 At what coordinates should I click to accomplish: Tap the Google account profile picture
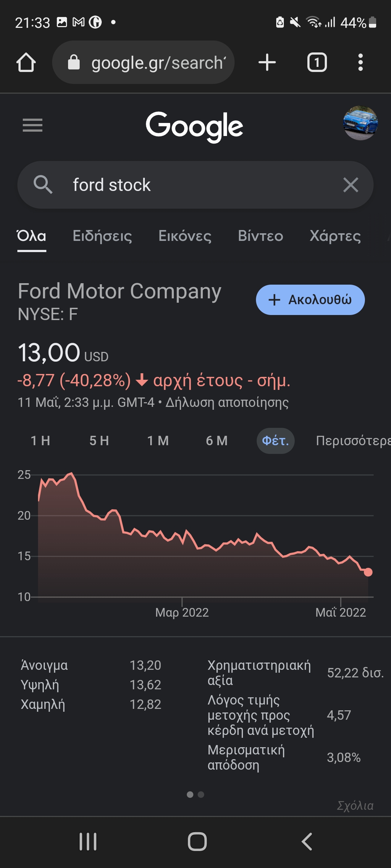point(360,123)
